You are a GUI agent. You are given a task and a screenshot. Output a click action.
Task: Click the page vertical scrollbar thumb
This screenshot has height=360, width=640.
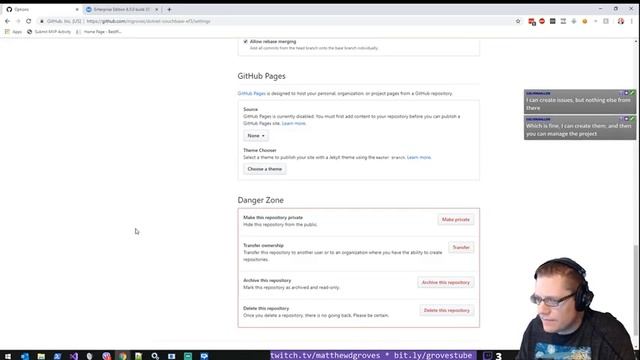pyautogui.click(x=636, y=290)
